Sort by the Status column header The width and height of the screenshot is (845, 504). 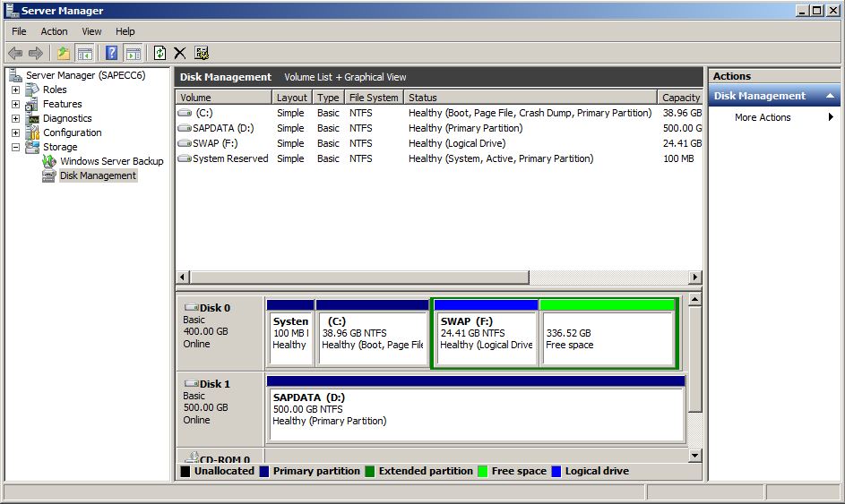530,98
